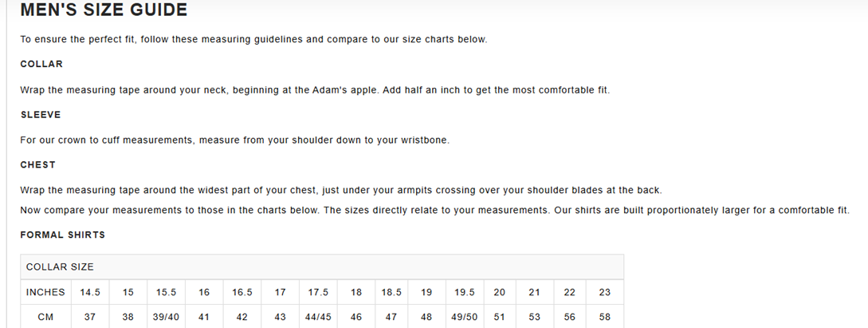
Task: Click the crown to cuff sleeve instruction
Action: pos(234,140)
